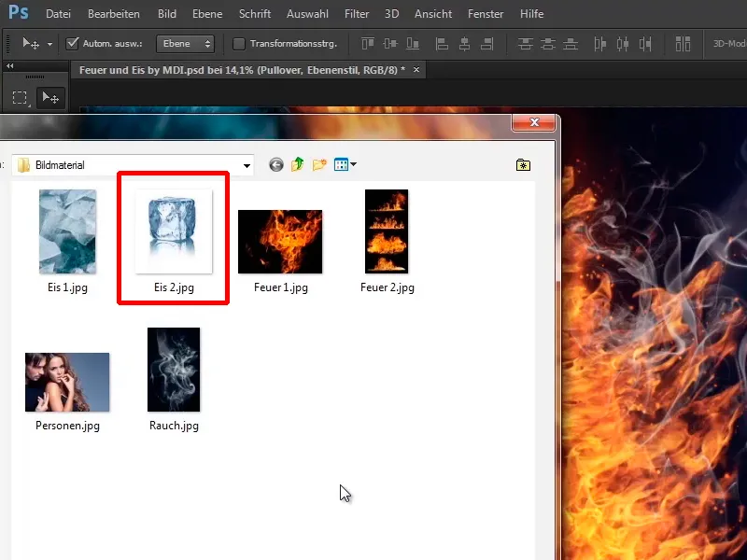747x560 pixels.
Task: Go back to last visited folder
Action: click(x=276, y=165)
